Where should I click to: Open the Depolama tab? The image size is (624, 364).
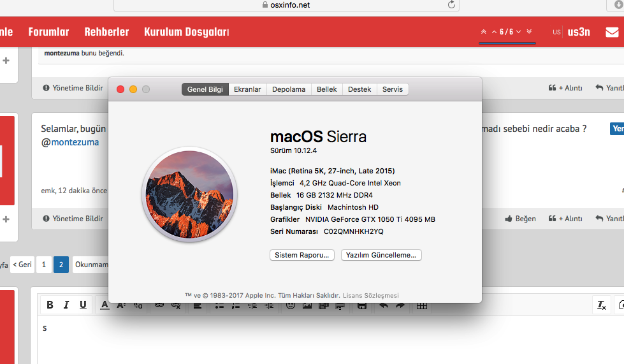pos(289,89)
